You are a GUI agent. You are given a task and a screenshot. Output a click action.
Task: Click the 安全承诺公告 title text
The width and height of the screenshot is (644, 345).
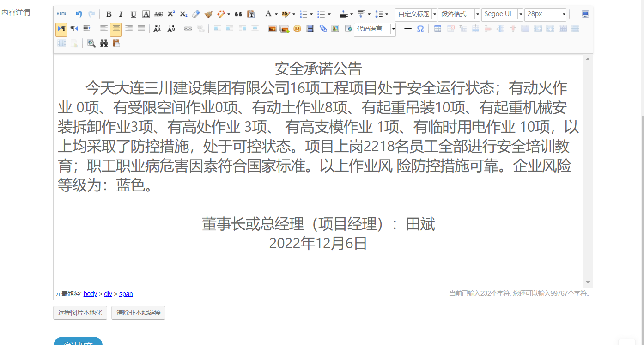[x=318, y=69]
